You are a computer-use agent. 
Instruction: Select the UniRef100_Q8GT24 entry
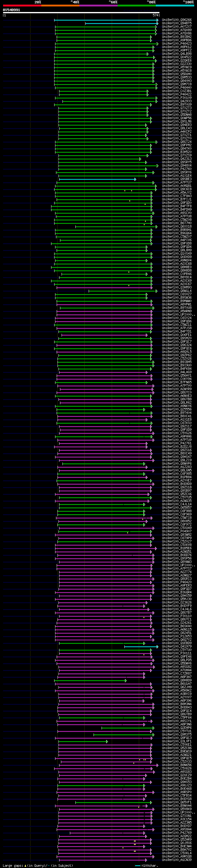(177, 142)
